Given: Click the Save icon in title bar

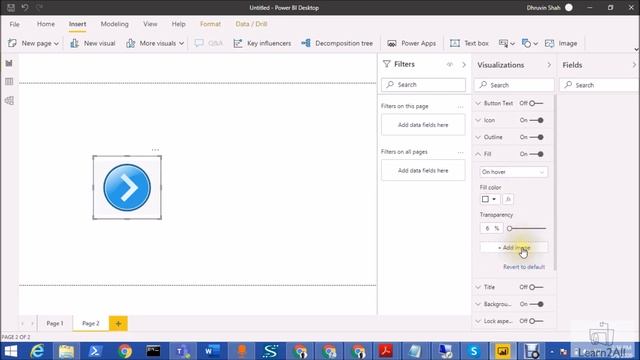Looking at the screenshot, I should pyautogui.click(x=11, y=7).
